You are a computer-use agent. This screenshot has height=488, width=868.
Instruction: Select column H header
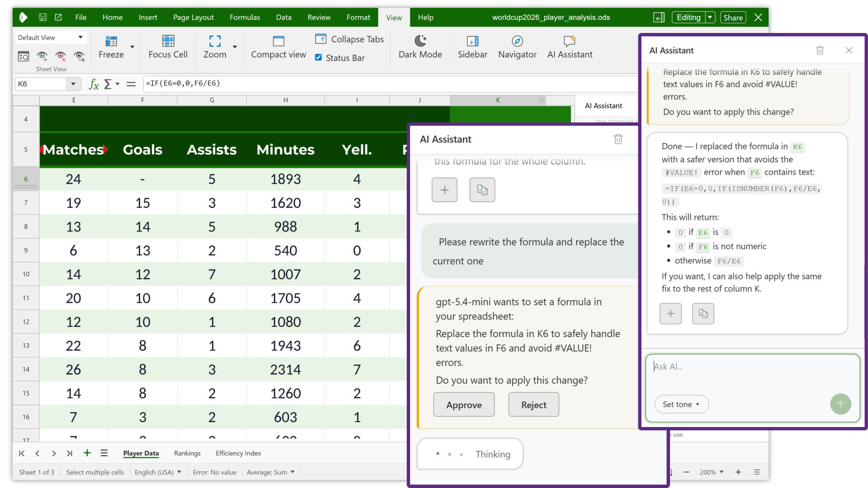[285, 100]
